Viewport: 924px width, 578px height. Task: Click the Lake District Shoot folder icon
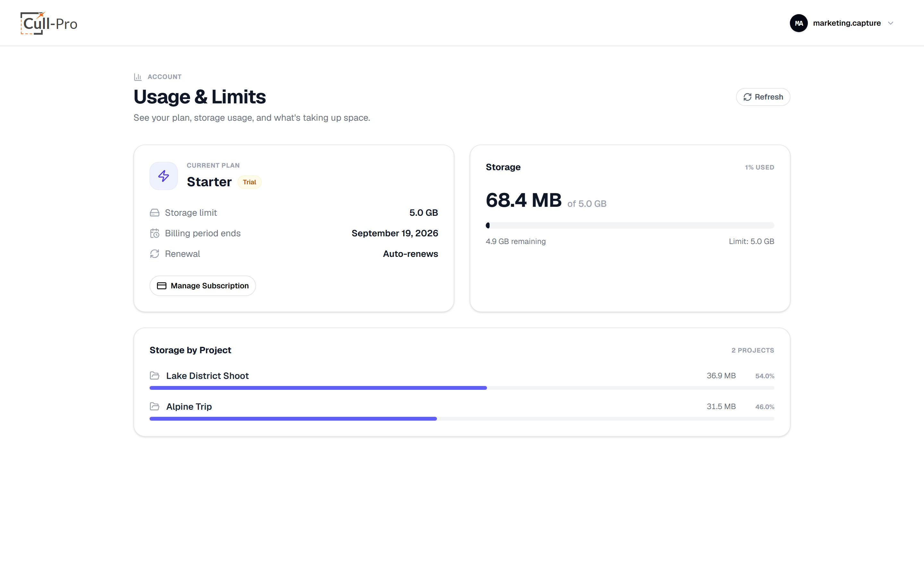coord(155,376)
